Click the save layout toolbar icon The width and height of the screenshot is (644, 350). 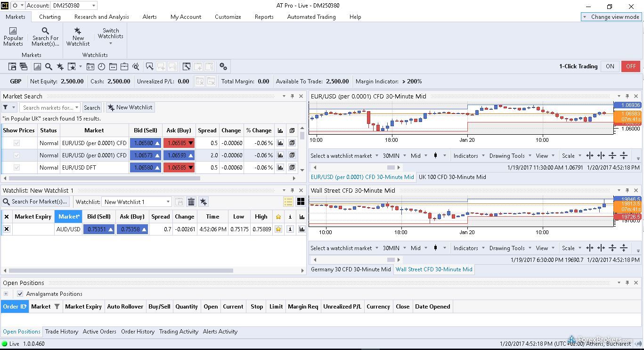(x=13, y=66)
